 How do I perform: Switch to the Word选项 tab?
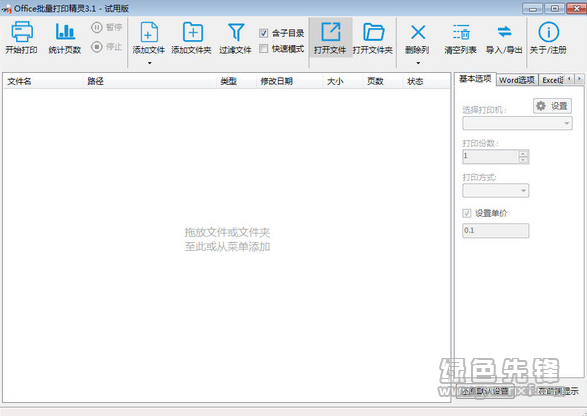tap(517, 80)
